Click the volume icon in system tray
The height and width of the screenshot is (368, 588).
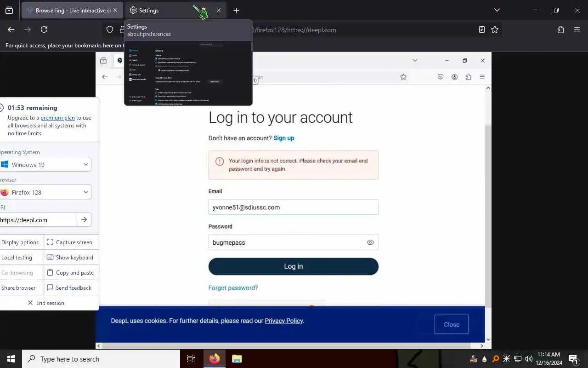[528, 359]
